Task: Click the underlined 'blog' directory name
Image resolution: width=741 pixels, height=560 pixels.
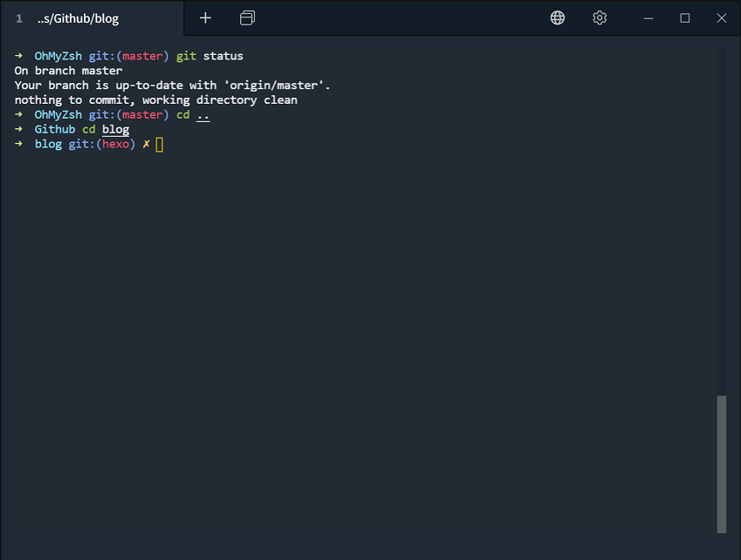Action: (116, 130)
